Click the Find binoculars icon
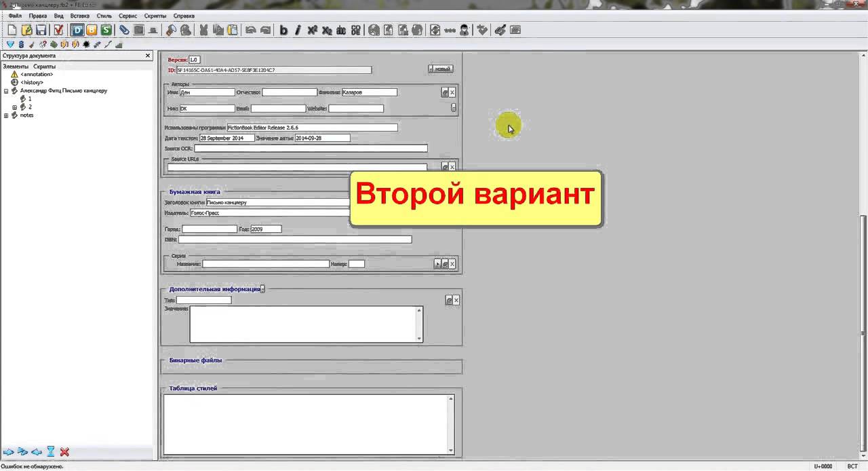 pyautogui.click(x=171, y=30)
